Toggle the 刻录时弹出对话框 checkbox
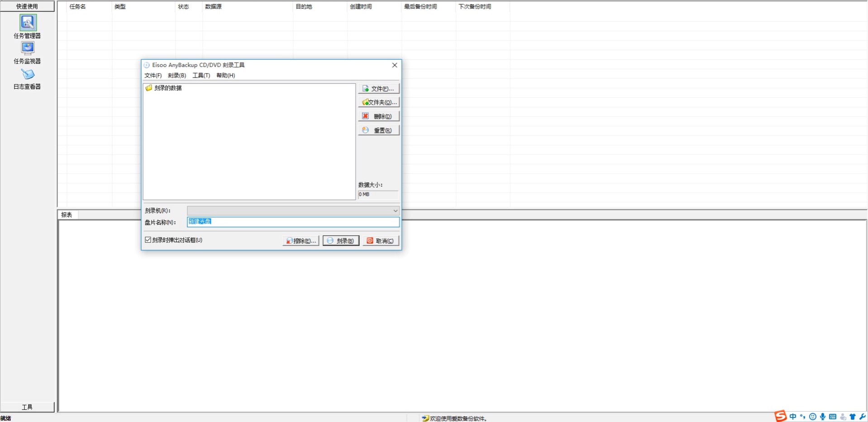The image size is (868, 422). pos(148,240)
